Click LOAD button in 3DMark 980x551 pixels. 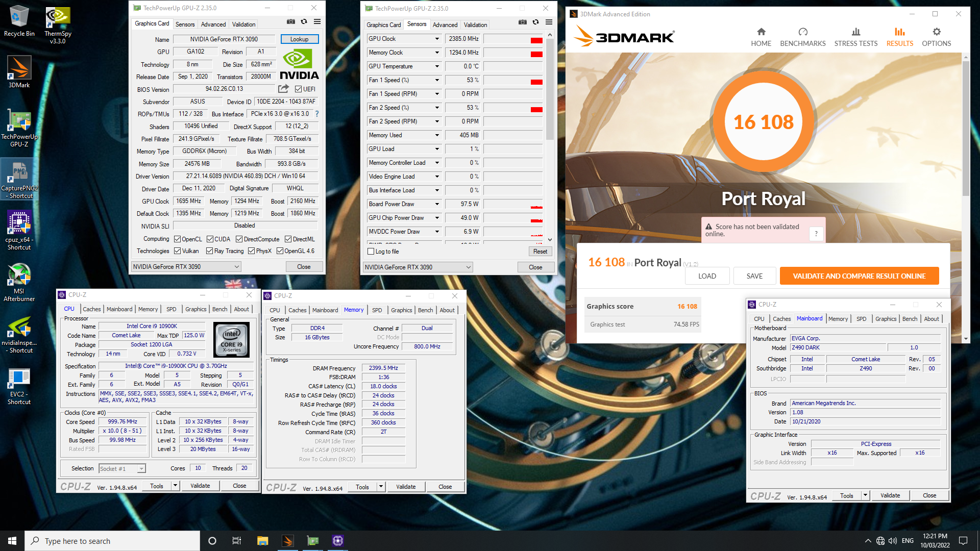[707, 276]
